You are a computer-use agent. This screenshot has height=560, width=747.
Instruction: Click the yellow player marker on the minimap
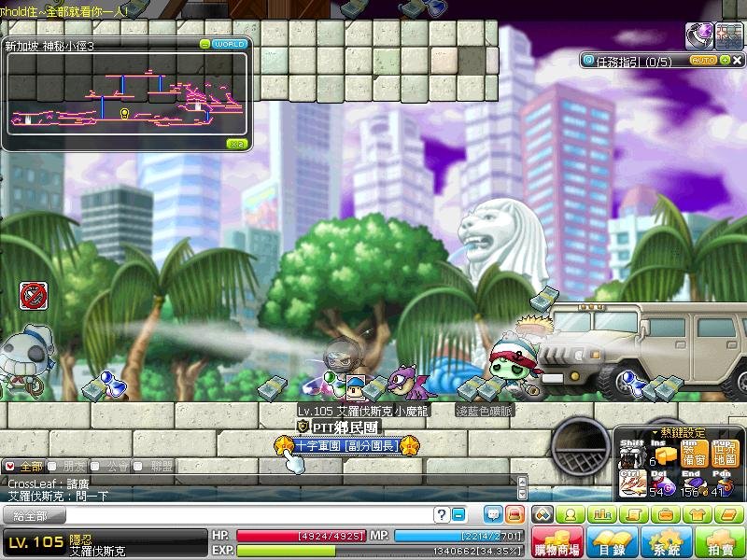(124, 113)
